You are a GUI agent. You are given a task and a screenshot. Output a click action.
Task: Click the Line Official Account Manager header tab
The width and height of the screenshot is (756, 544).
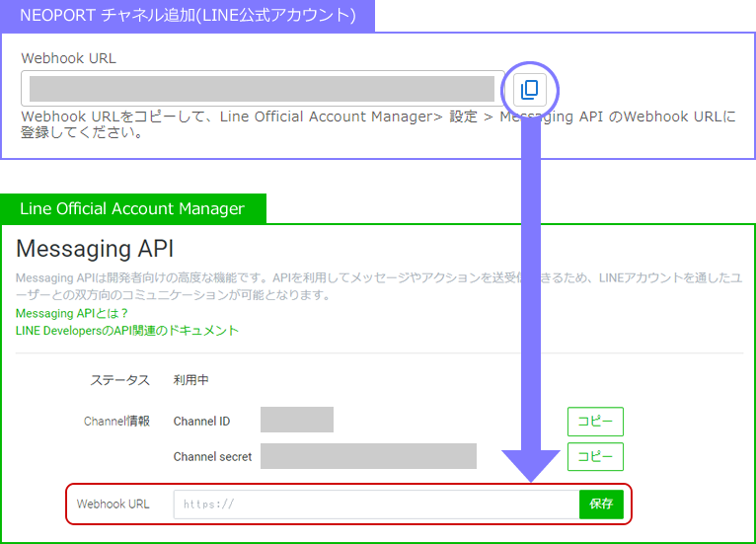pos(132,209)
